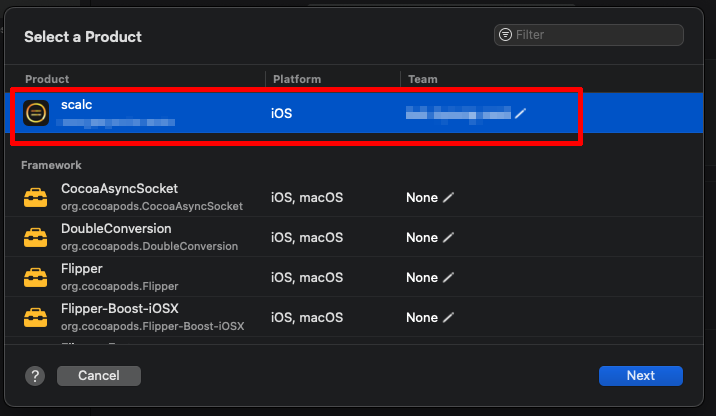Select the scalc product name
The image size is (716, 416).
(76, 105)
